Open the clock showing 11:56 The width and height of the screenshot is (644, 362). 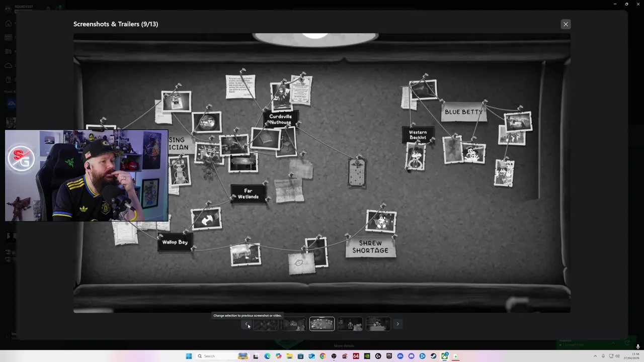[632, 356]
